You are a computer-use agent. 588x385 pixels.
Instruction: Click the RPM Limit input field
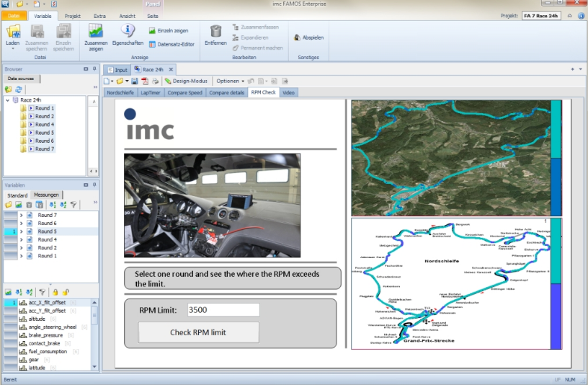tap(223, 310)
